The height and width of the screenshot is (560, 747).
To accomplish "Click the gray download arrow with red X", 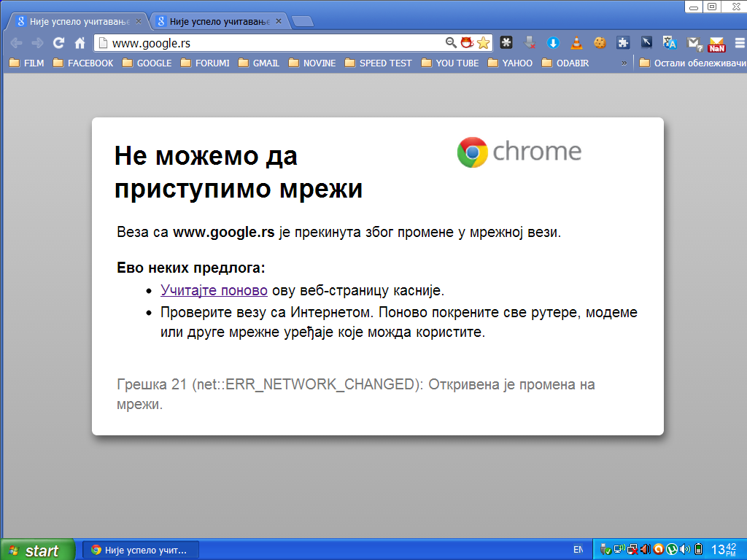I will pos(530,43).
